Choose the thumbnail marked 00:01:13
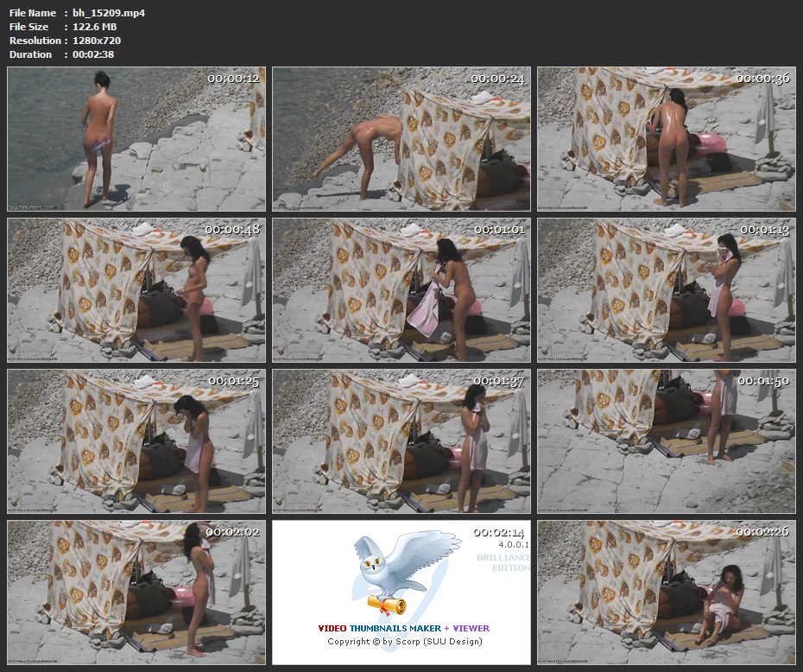The width and height of the screenshot is (803, 672). pyautogui.click(x=666, y=289)
